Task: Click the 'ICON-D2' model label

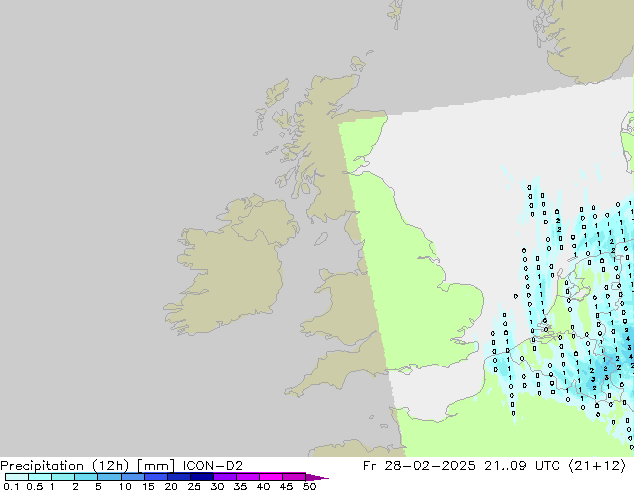Action: click(x=213, y=466)
